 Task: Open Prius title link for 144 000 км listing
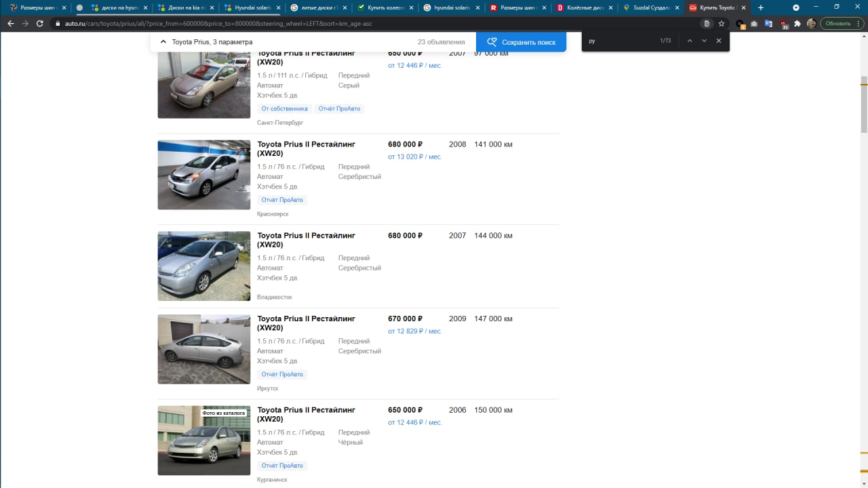pos(306,240)
